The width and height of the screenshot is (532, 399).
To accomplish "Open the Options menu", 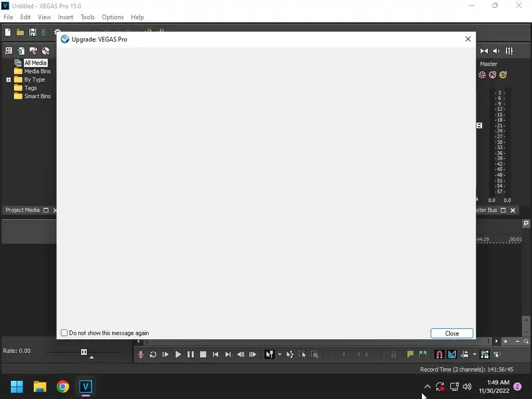I will 113,17.
